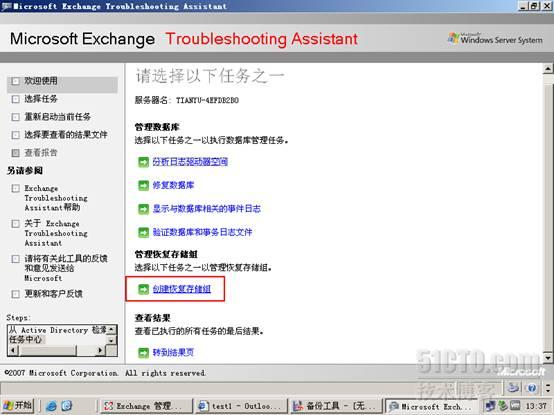
Task: Click tray icon next to clock
Action: click(x=515, y=406)
